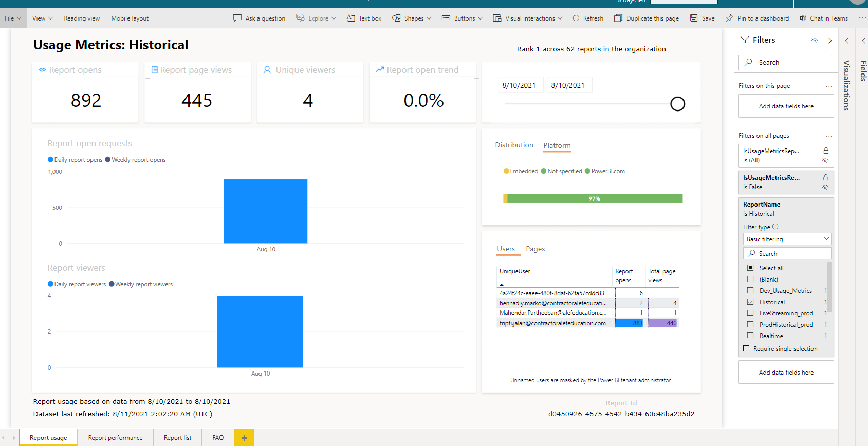
Task: Go to the previous page tab using the left arrow
Action: (4, 438)
